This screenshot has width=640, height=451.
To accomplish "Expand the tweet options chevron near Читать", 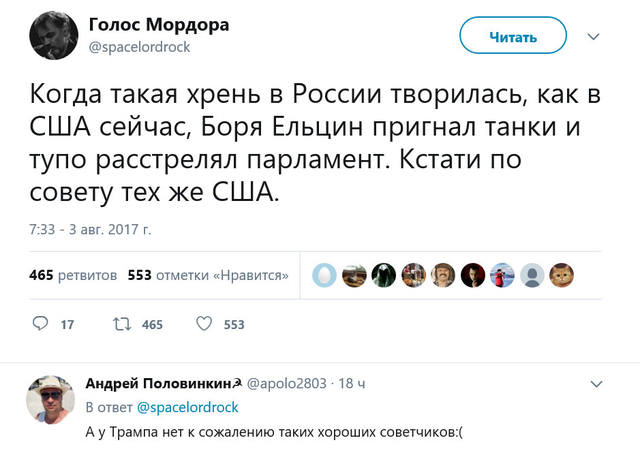I will [593, 36].
